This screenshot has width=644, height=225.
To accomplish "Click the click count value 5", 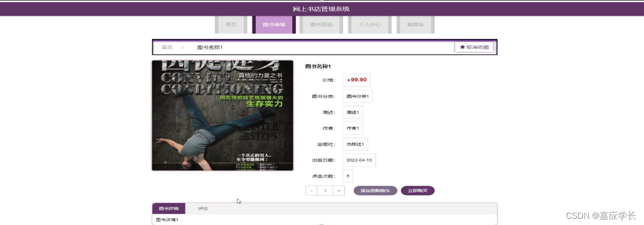I will point(348,176).
